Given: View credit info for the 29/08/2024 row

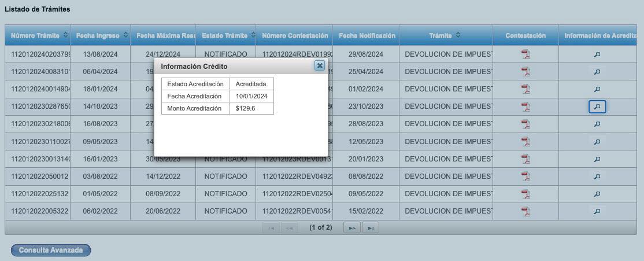Looking at the screenshot, I should point(597,55).
